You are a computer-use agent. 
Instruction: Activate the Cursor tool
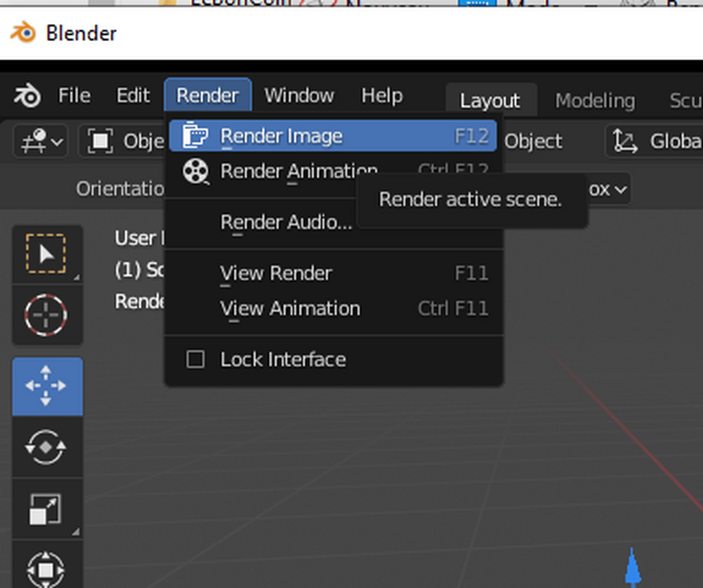click(47, 315)
